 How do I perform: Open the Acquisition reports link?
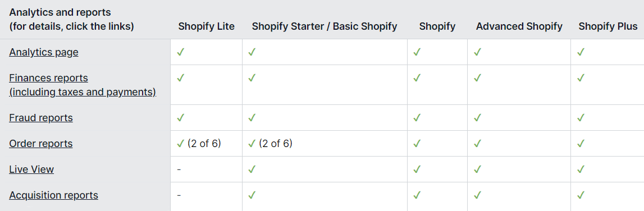click(x=53, y=195)
